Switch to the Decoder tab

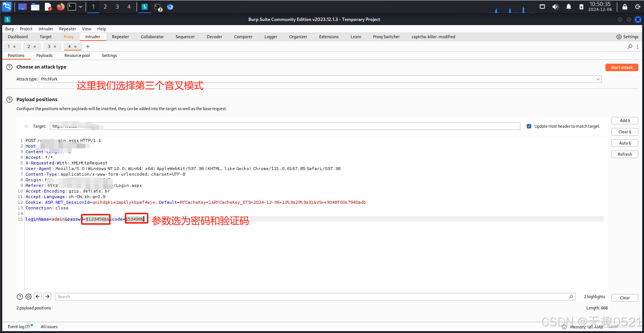point(214,37)
